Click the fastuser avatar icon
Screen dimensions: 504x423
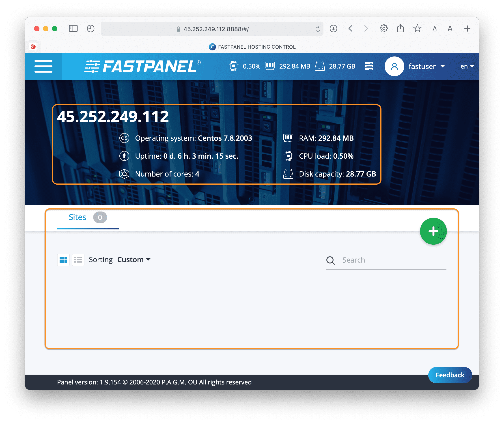tap(394, 66)
